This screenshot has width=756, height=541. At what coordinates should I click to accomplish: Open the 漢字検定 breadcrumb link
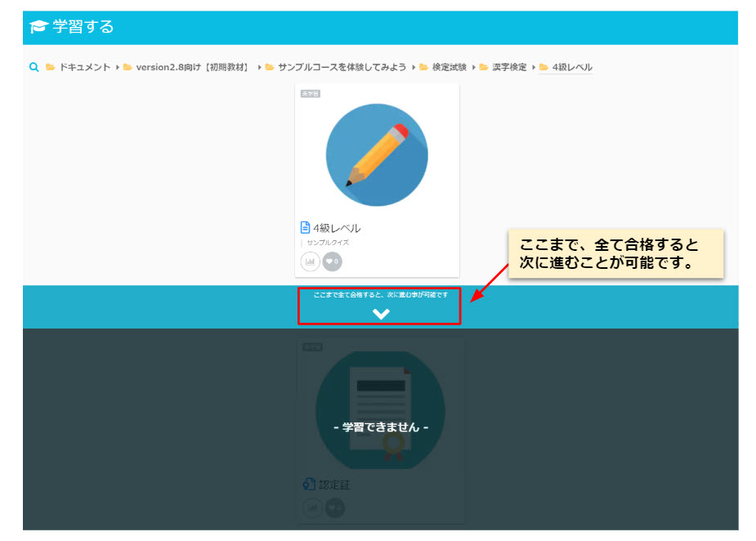click(x=509, y=67)
